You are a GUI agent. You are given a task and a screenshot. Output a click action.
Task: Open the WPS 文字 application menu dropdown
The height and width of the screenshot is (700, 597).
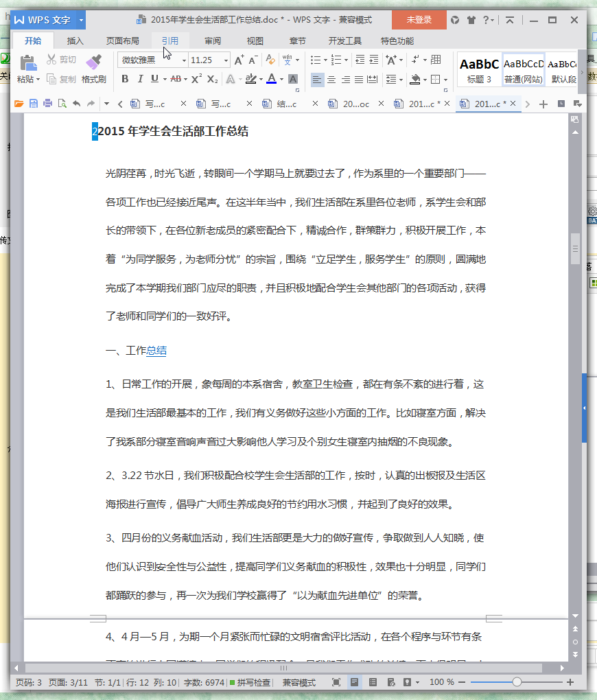81,20
